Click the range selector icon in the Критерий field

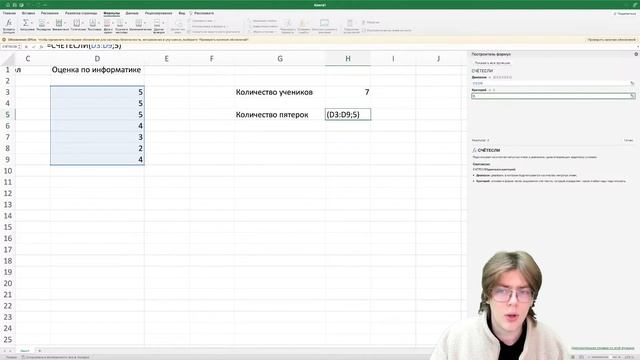(632, 96)
